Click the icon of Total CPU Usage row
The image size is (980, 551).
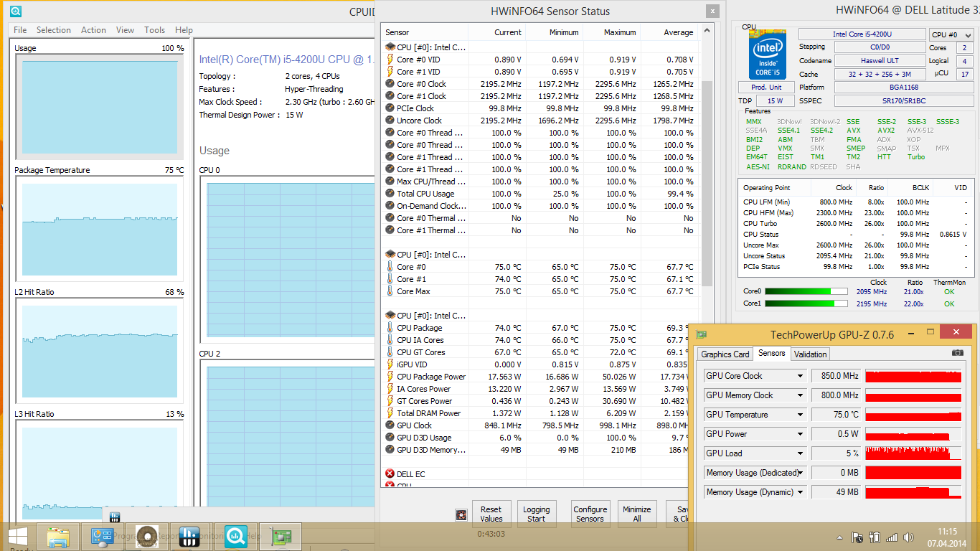[x=390, y=194]
